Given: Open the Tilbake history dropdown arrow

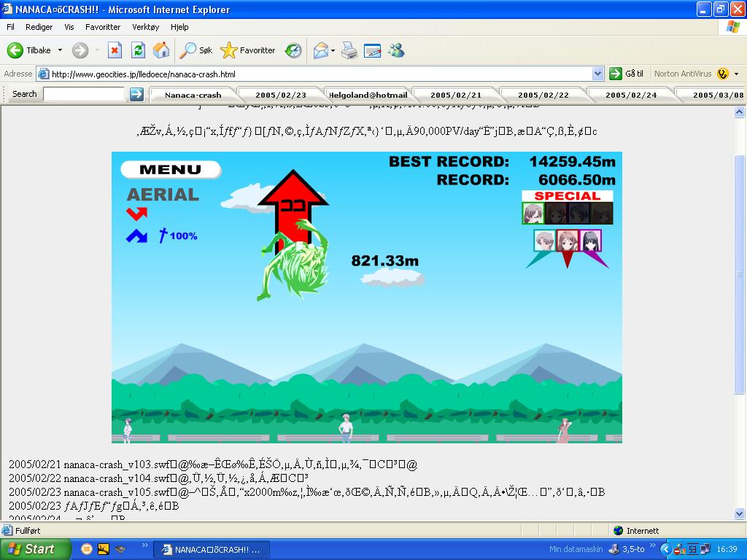Looking at the screenshot, I should tap(60, 50).
